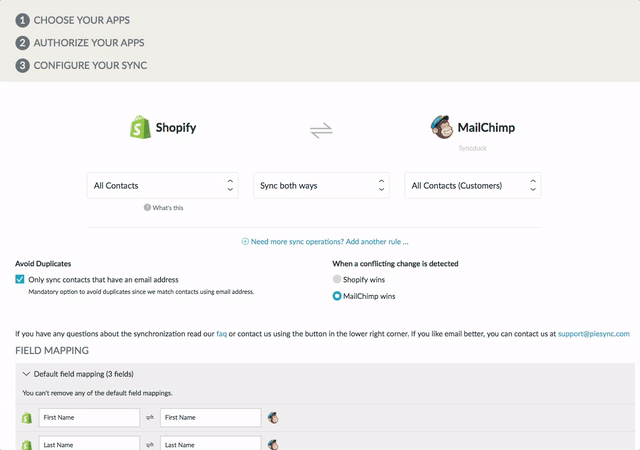Click plus icon beside Add another rule

245,241
